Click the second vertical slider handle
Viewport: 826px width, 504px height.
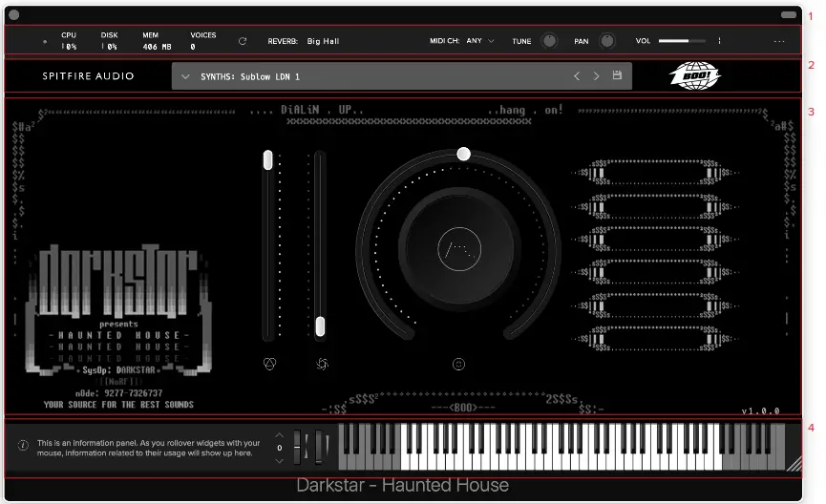click(x=320, y=326)
